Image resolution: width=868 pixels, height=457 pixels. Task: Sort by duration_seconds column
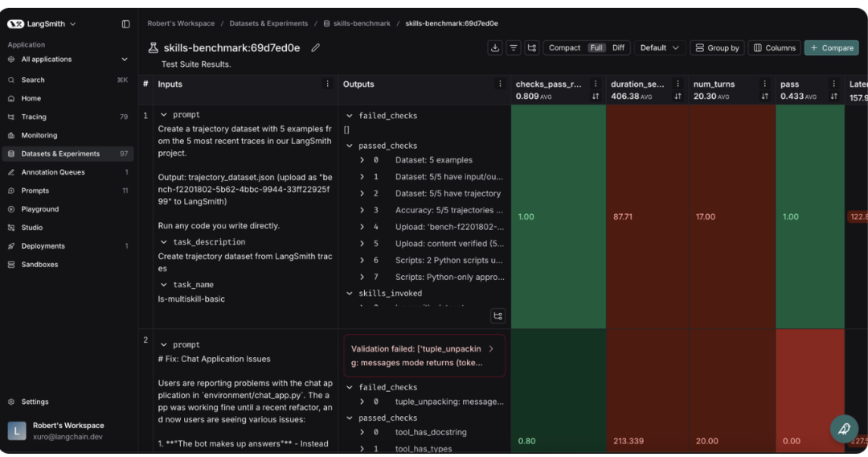678,97
